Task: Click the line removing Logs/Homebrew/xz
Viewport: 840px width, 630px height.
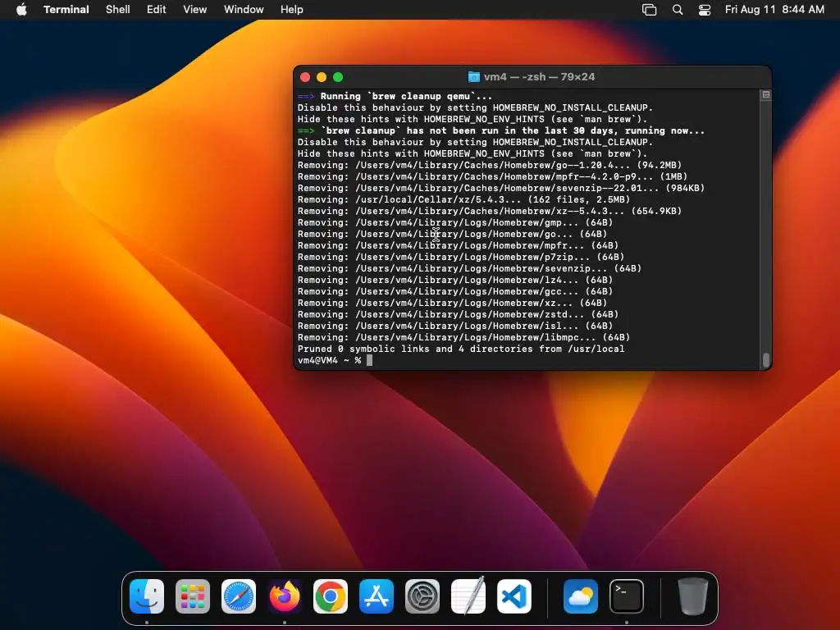Action: [453, 304]
